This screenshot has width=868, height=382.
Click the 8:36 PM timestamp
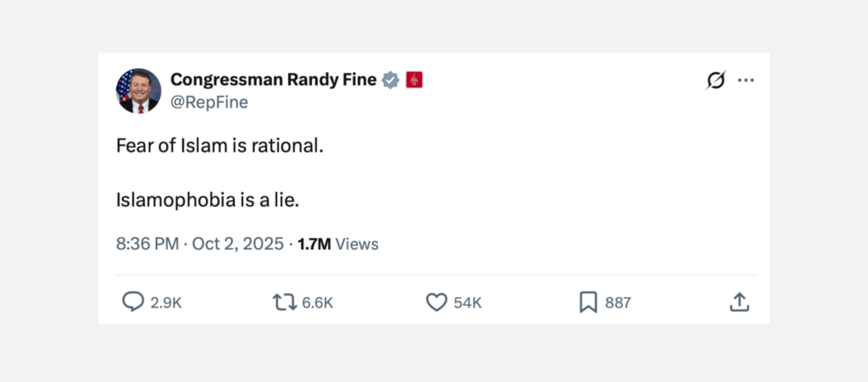(147, 244)
